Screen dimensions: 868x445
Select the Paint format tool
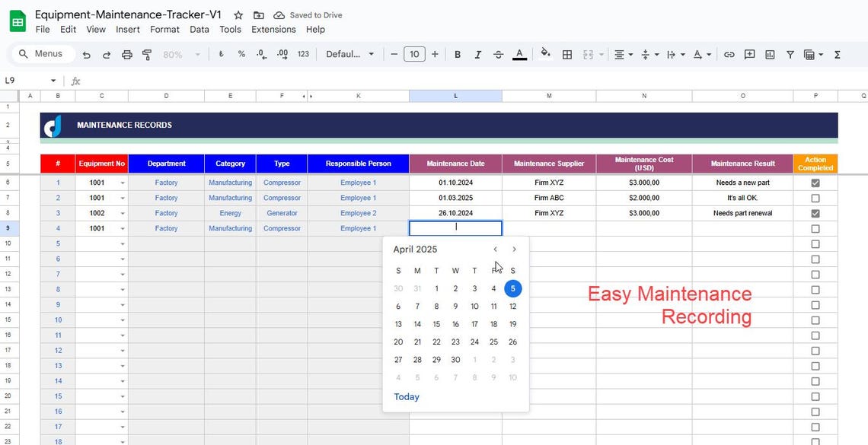click(147, 54)
